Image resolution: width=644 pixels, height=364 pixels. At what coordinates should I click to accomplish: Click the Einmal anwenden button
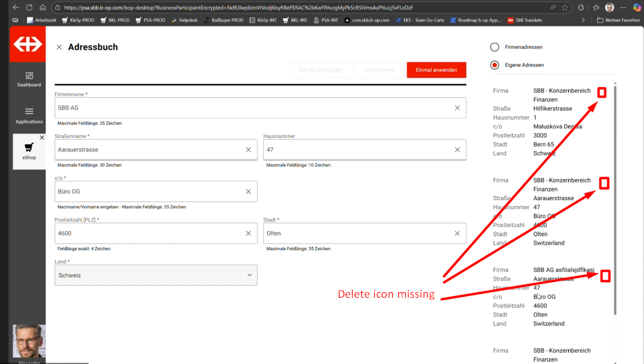click(x=436, y=70)
